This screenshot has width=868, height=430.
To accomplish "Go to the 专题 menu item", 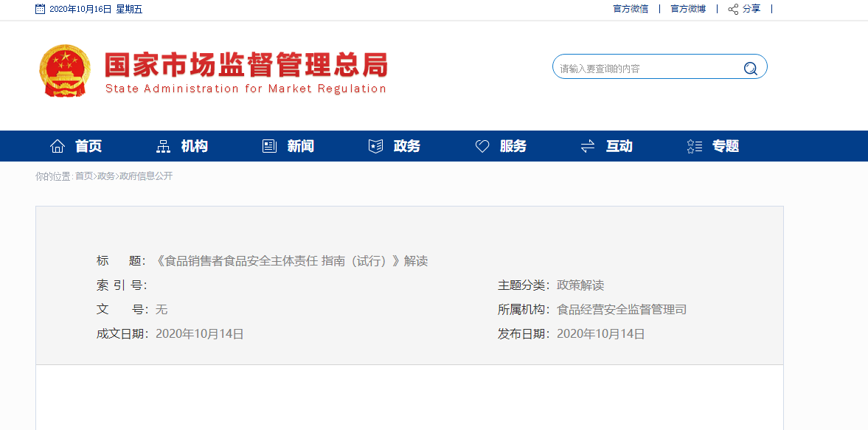I will click(726, 146).
